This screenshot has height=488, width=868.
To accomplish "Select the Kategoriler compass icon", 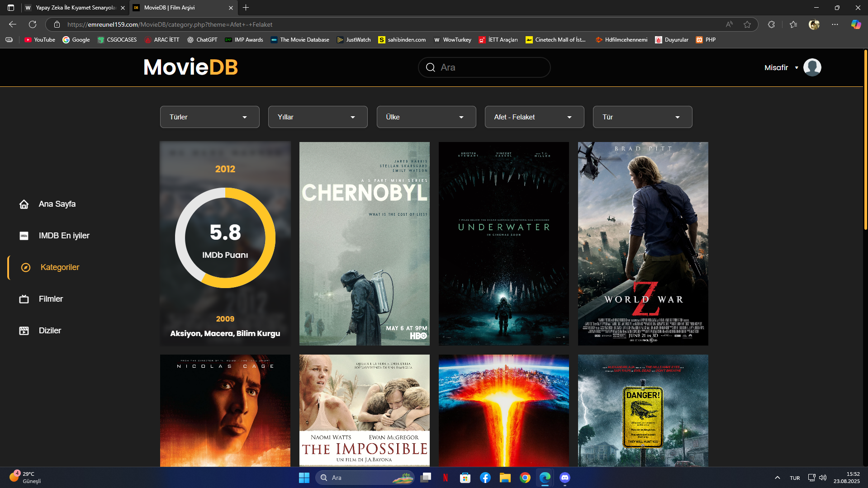I will pos(26,267).
